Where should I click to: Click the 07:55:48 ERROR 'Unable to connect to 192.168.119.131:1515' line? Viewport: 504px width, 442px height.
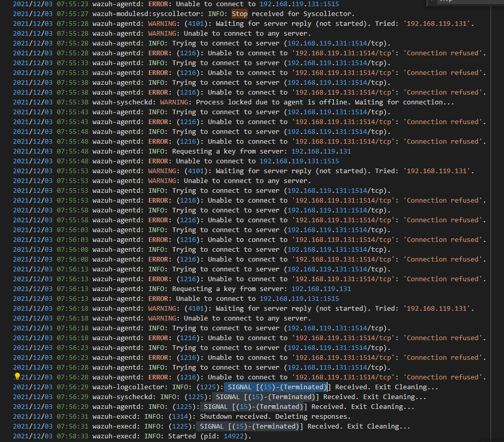pyautogui.click(x=176, y=161)
